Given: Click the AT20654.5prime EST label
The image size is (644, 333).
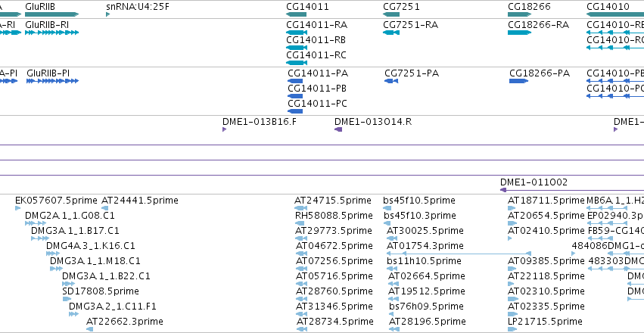Looking at the screenshot, I should (546, 216).
